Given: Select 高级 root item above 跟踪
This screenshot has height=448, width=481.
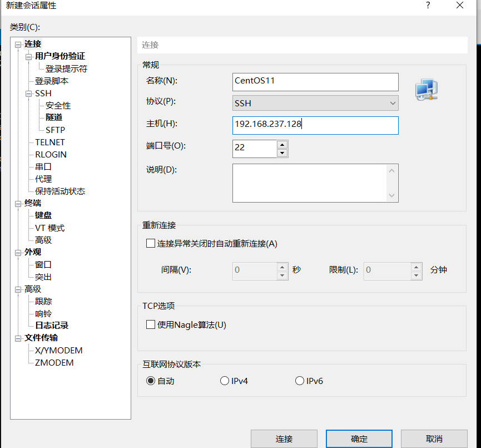Looking at the screenshot, I should click(x=33, y=289).
